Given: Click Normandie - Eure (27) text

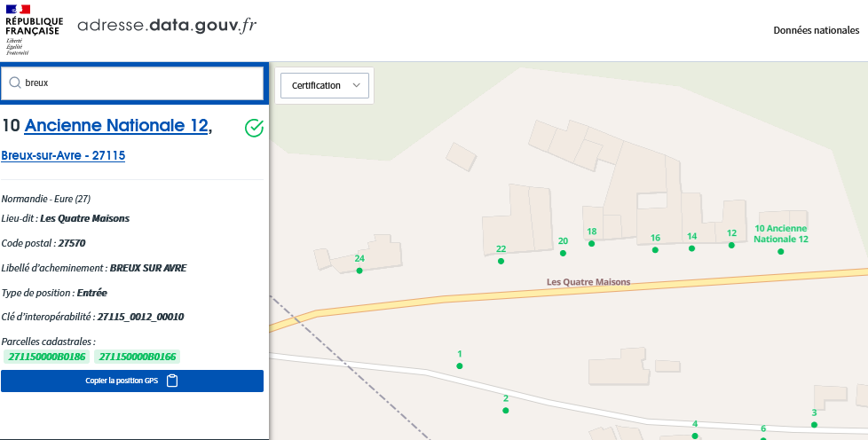Looking at the screenshot, I should (x=46, y=199).
